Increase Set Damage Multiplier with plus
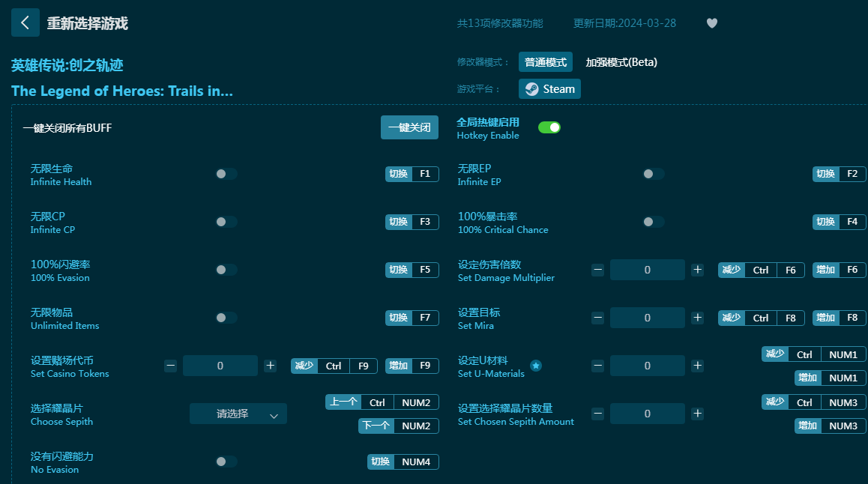The width and height of the screenshot is (868, 484). click(x=698, y=270)
